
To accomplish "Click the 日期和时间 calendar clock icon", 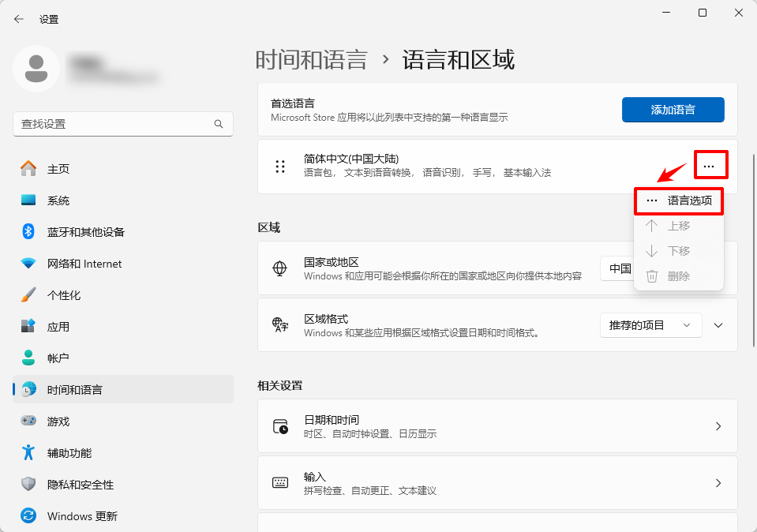I will 280,426.
